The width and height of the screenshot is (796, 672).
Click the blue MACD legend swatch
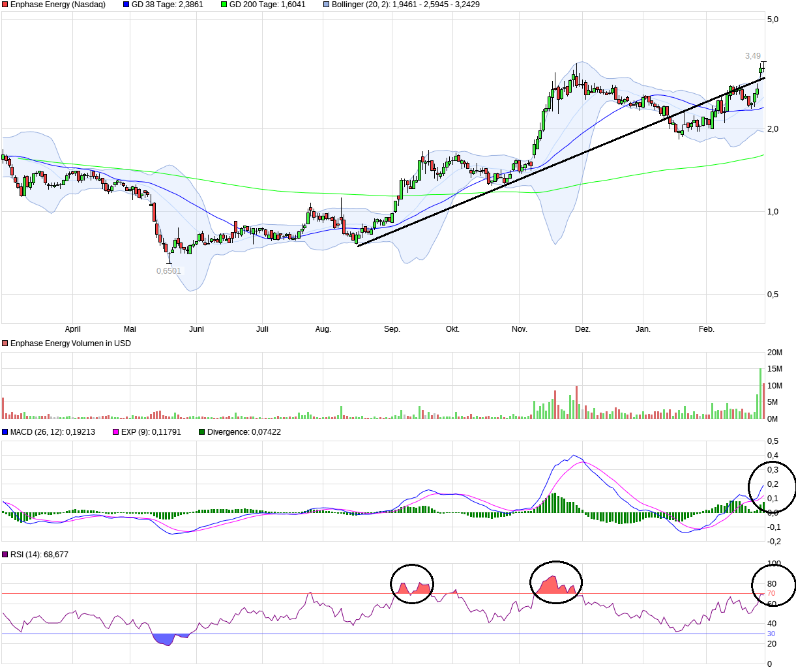pyautogui.click(x=5, y=432)
